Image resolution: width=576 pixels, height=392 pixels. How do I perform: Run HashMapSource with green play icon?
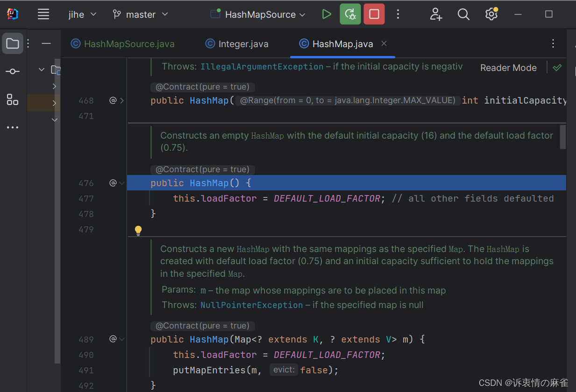[x=327, y=14]
